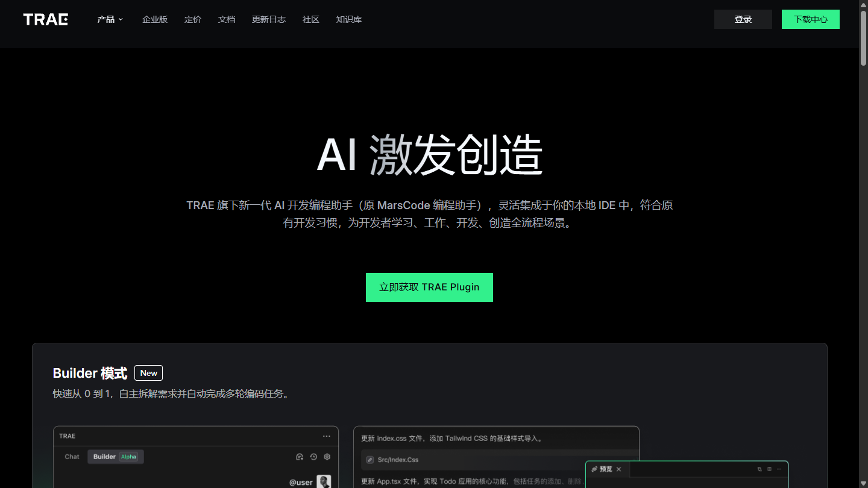This screenshot has width=868, height=488.
Task: Switch to the Chat tab
Action: [72, 457]
